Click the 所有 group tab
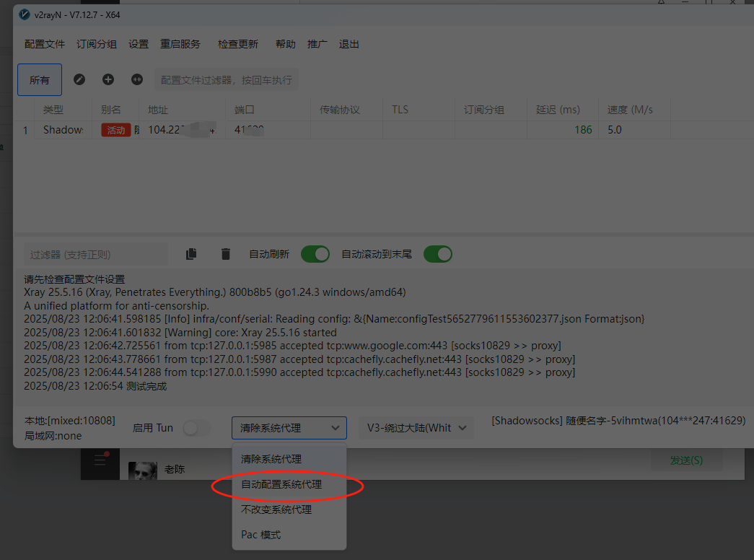 (40, 80)
